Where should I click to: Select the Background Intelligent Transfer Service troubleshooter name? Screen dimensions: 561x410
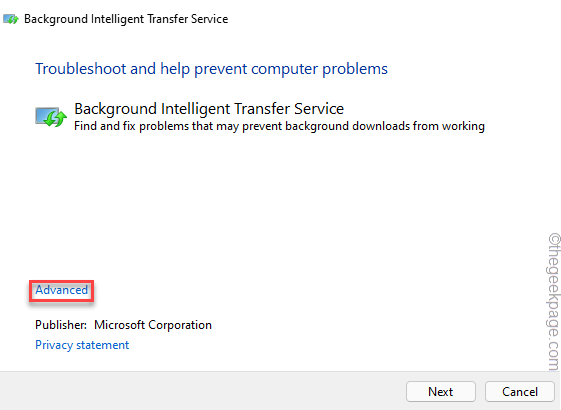(209, 109)
